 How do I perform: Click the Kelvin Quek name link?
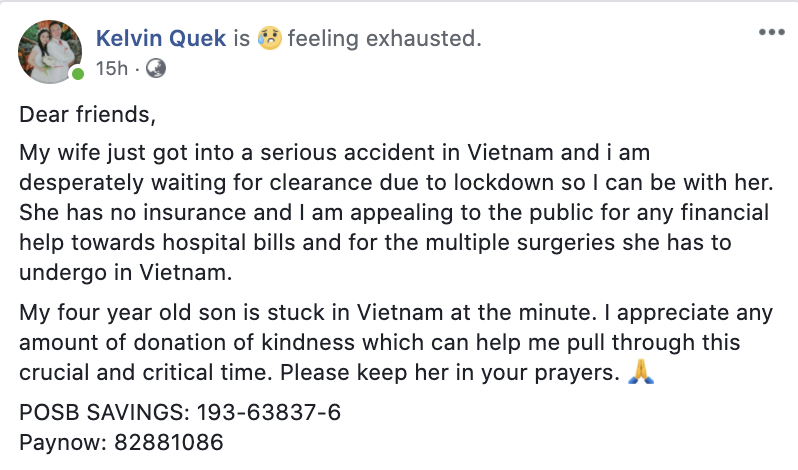160,39
